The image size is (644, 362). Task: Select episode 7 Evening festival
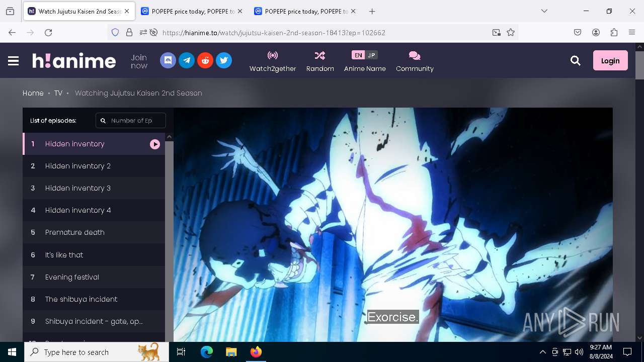tap(94, 277)
